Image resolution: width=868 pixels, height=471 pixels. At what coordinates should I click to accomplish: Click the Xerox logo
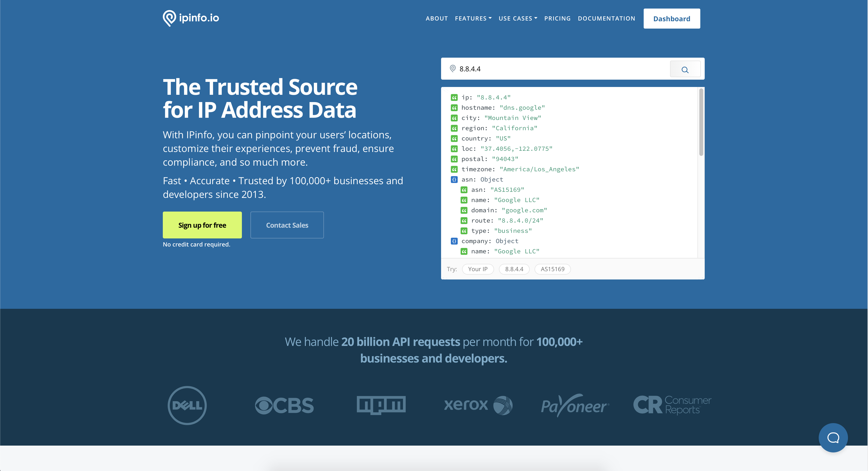(x=478, y=405)
